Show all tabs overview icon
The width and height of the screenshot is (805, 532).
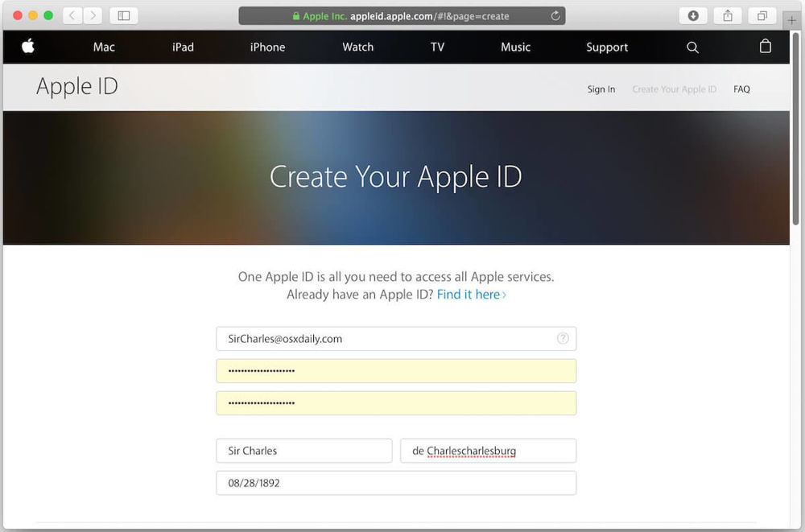tap(762, 15)
